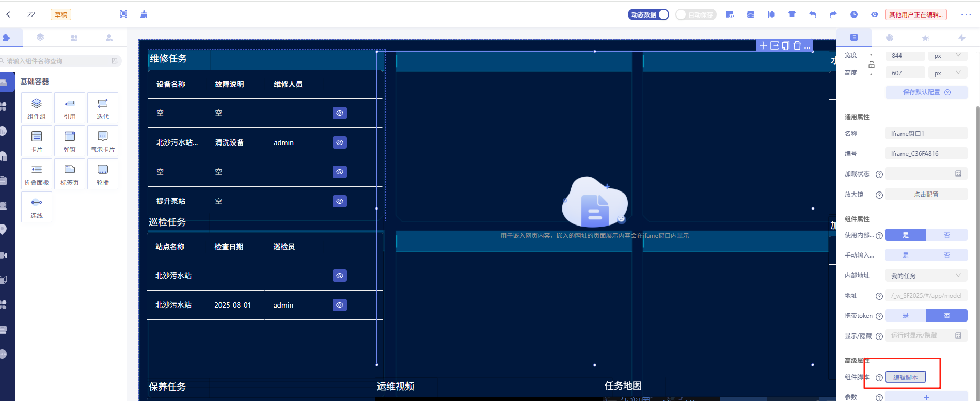Open the theme T-shirt icon
This screenshot has height=401, width=980.
[x=792, y=14]
